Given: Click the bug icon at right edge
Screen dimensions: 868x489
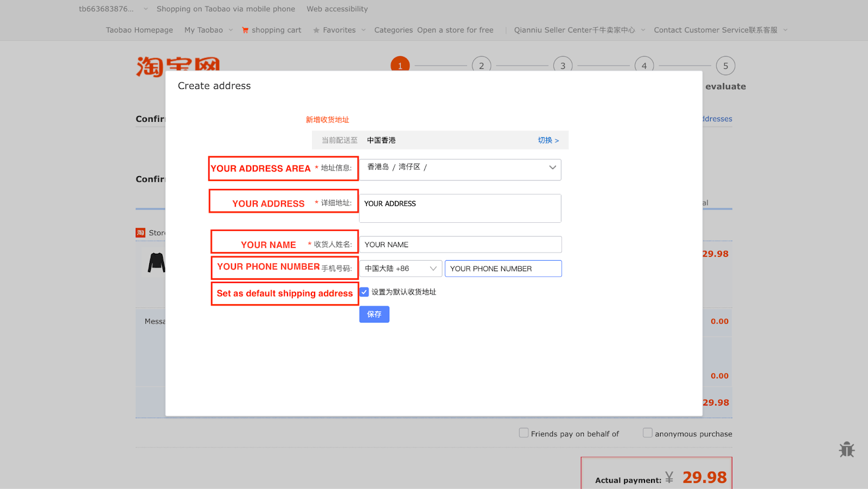Looking at the screenshot, I should coord(846,449).
